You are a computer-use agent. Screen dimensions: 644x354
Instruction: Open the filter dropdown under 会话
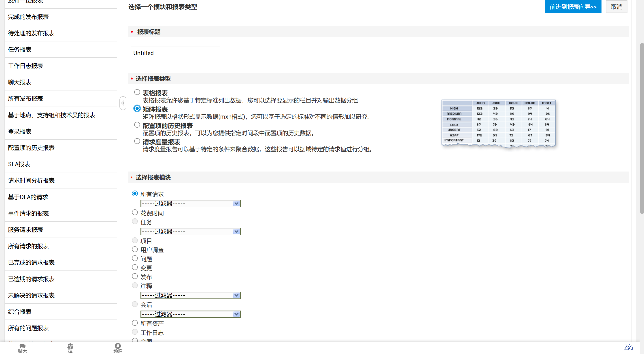coord(190,314)
